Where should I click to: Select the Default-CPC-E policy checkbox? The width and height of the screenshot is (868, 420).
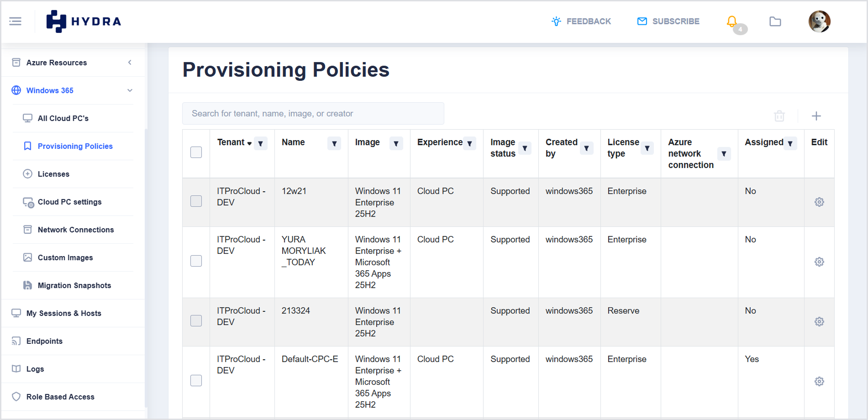tap(196, 381)
